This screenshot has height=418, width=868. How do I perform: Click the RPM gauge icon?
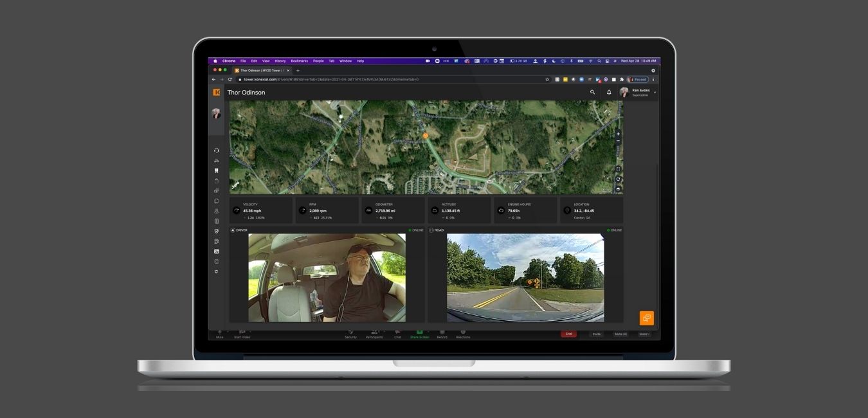tap(303, 210)
